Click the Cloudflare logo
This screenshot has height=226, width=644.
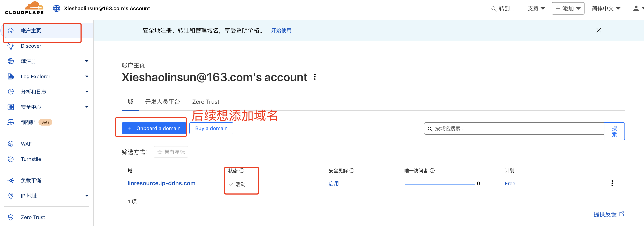[24, 8]
